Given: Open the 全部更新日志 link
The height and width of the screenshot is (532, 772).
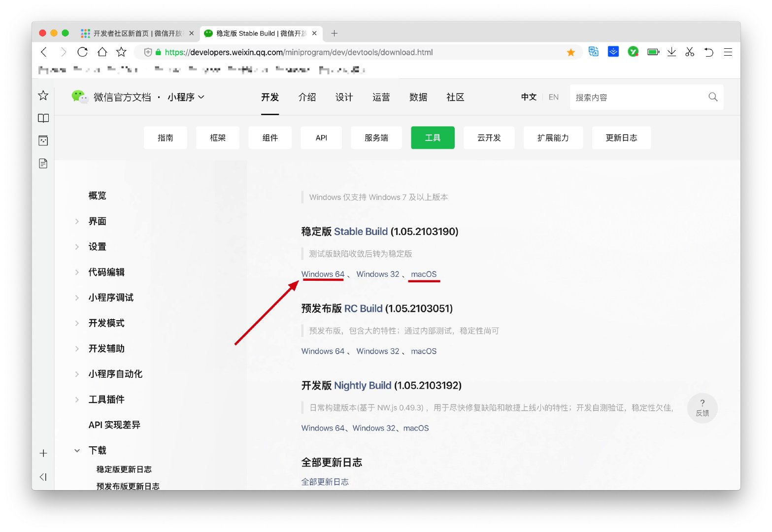Looking at the screenshot, I should (325, 482).
